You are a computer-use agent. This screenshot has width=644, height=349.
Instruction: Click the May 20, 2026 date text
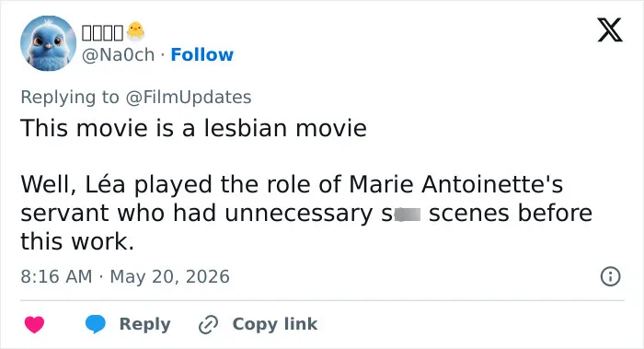click(x=169, y=276)
